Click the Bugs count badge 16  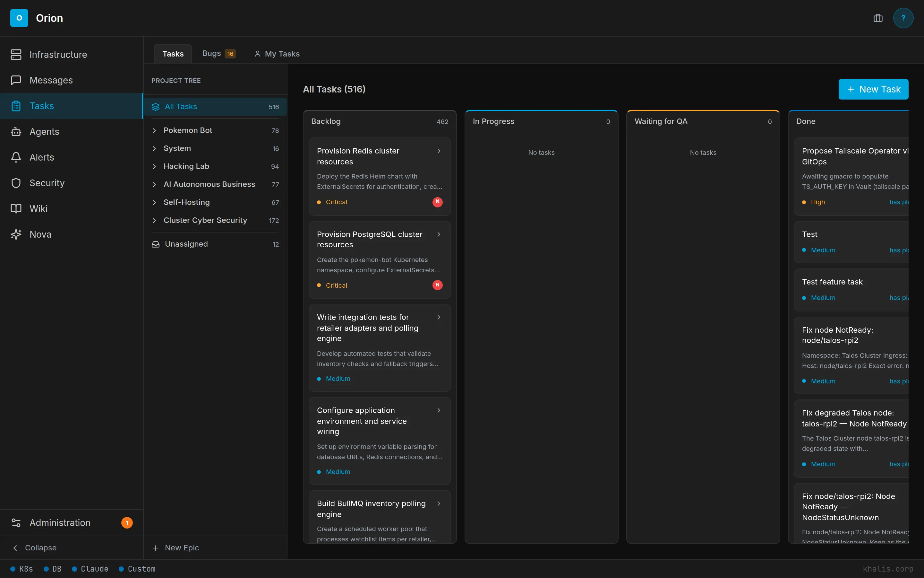[230, 54]
